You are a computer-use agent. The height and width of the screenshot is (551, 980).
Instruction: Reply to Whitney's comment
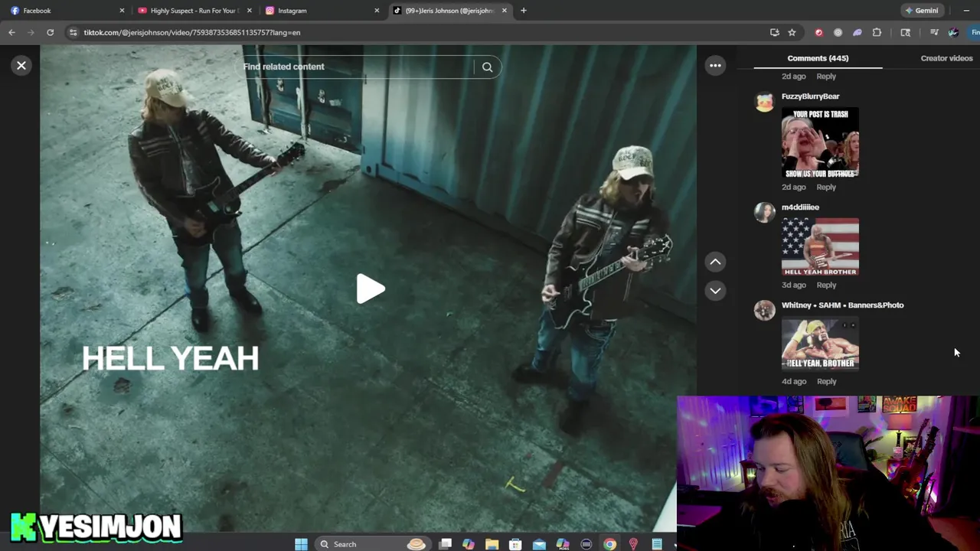(826, 382)
